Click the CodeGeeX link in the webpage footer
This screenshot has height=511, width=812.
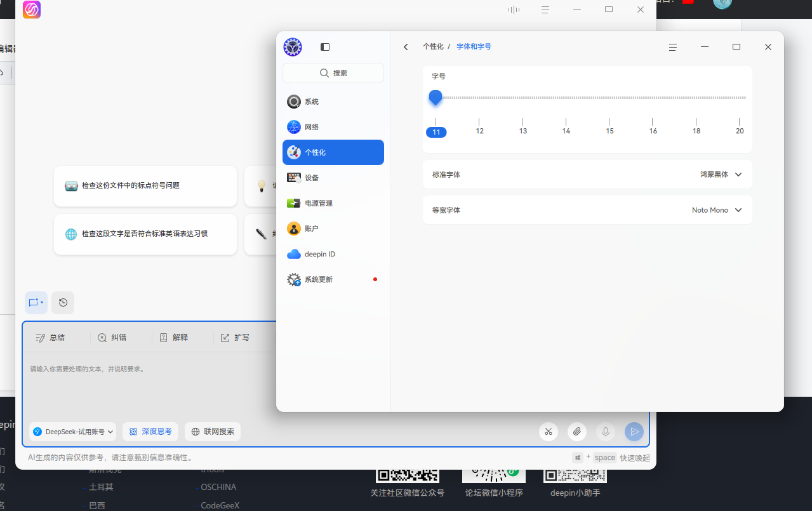click(220, 506)
